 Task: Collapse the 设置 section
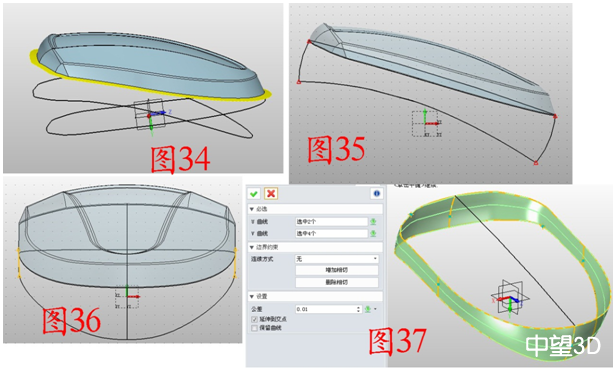pyautogui.click(x=252, y=296)
